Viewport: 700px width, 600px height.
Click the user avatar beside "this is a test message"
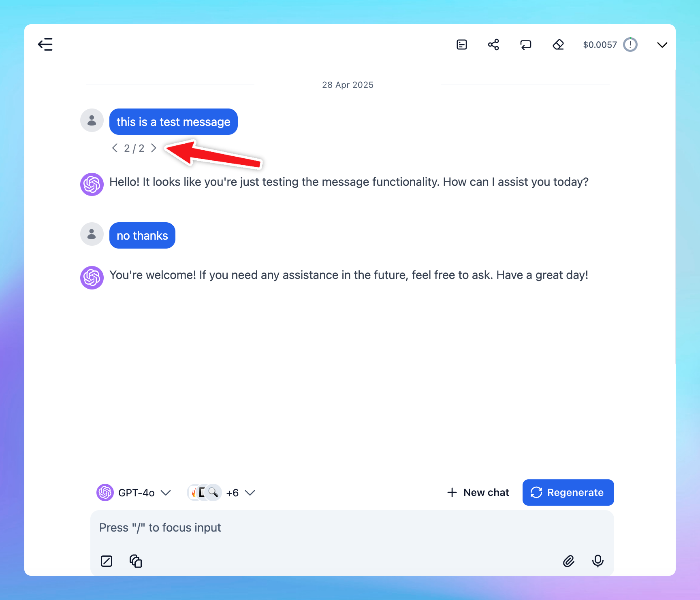coord(92,120)
